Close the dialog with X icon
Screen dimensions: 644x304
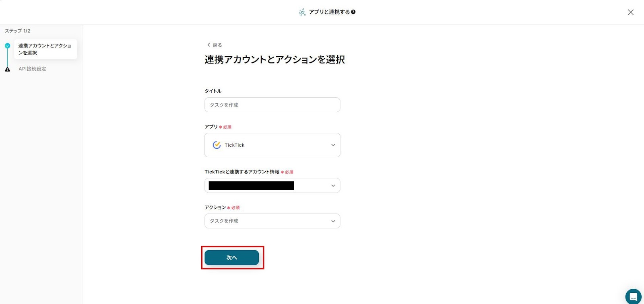click(630, 12)
